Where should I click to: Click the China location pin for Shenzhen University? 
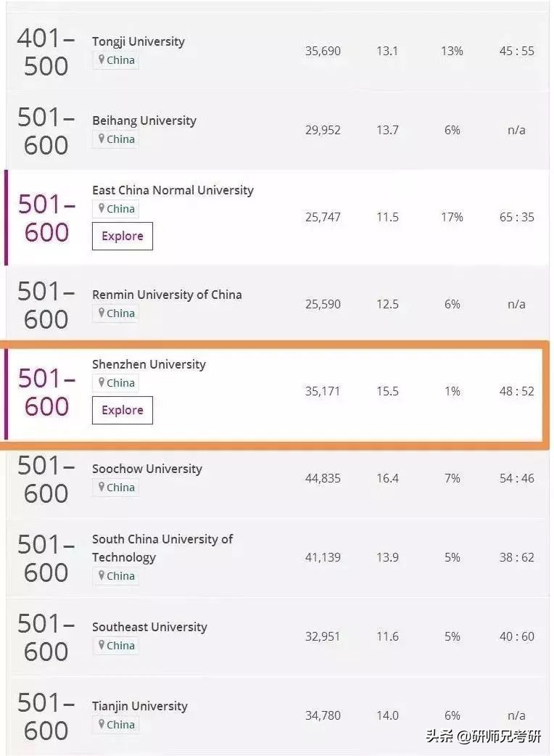coord(115,382)
